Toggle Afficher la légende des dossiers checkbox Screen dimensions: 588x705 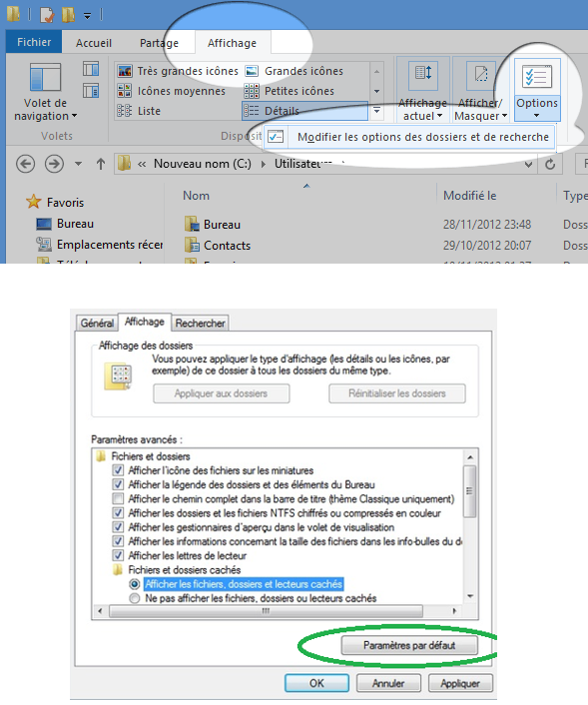pos(118,484)
